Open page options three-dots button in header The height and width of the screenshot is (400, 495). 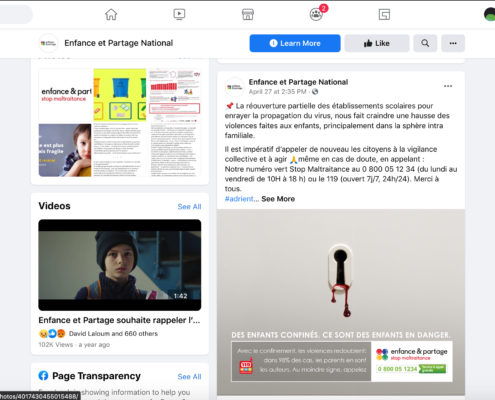(453, 43)
